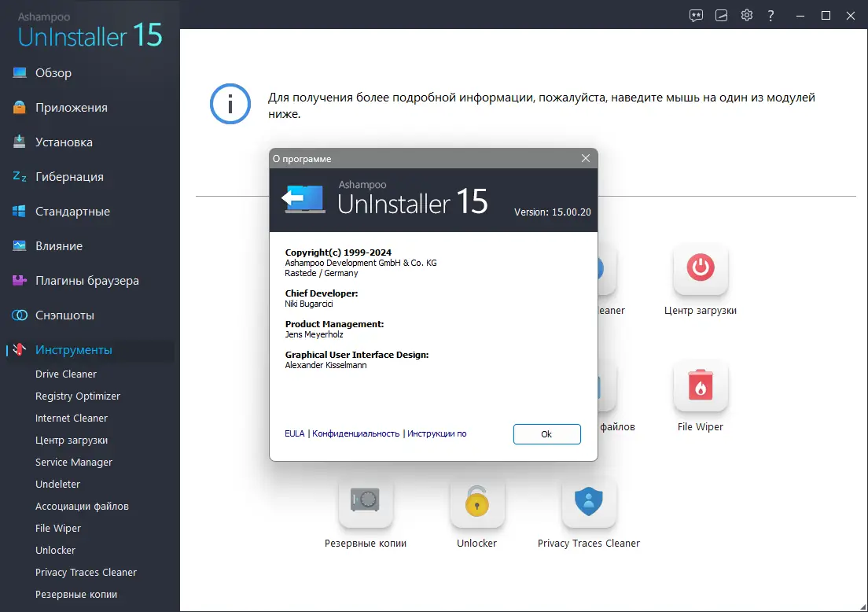868x612 pixels.
Task: Select Снэпшоты in the sidebar
Action: coord(63,315)
